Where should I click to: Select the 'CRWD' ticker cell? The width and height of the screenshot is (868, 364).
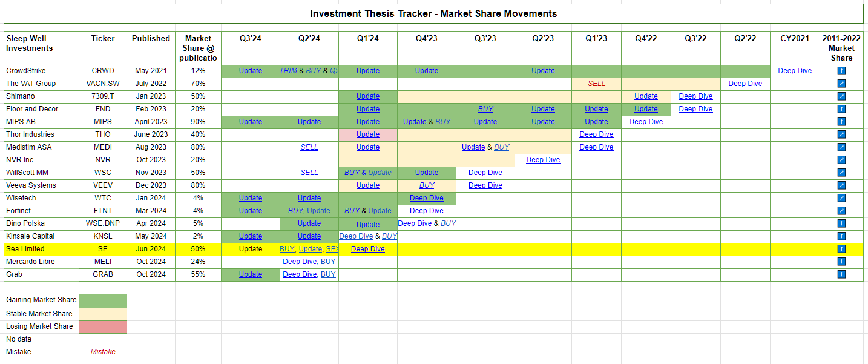click(x=103, y=71)
